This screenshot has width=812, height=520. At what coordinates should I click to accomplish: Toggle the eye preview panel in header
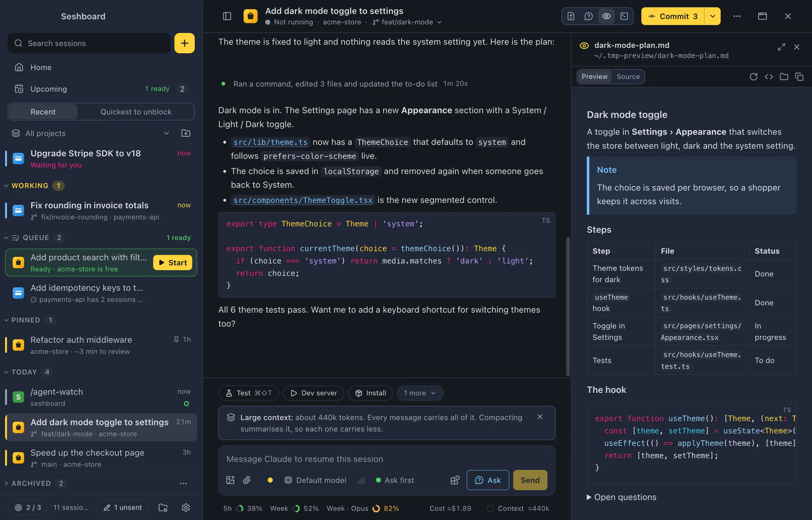(606, 16)
